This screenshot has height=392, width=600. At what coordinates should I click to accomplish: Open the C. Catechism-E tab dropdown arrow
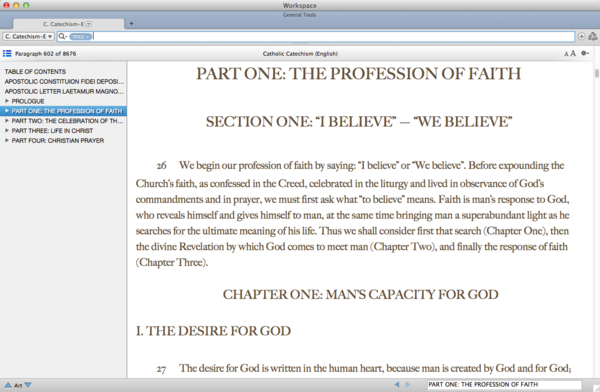point(88,24)
